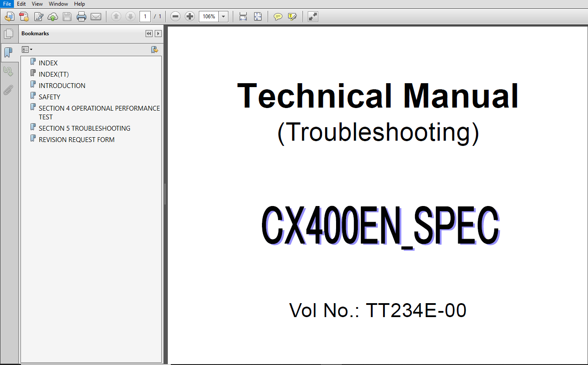
Task: Click the Open file toolbar icon
Action: click(9, 17)
